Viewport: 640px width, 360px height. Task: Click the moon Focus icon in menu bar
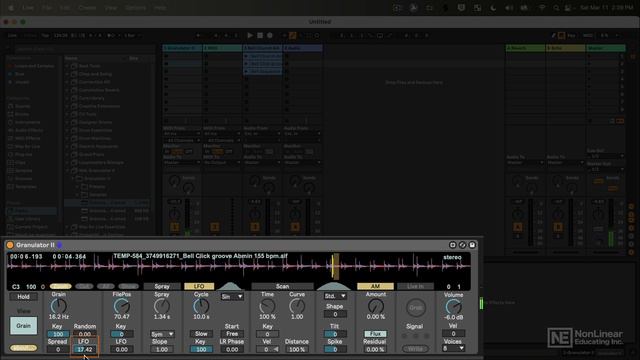click(493, 8)
